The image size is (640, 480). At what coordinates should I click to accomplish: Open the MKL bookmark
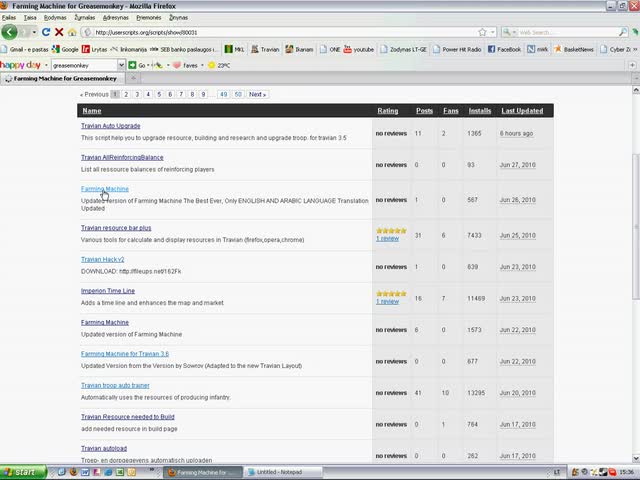(235, 49)
